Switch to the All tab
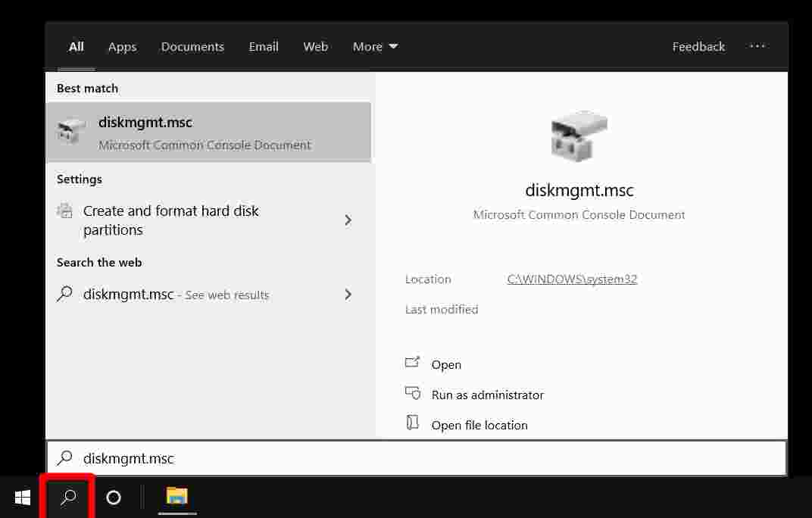812x518 pixels. (x=76, y=47)
